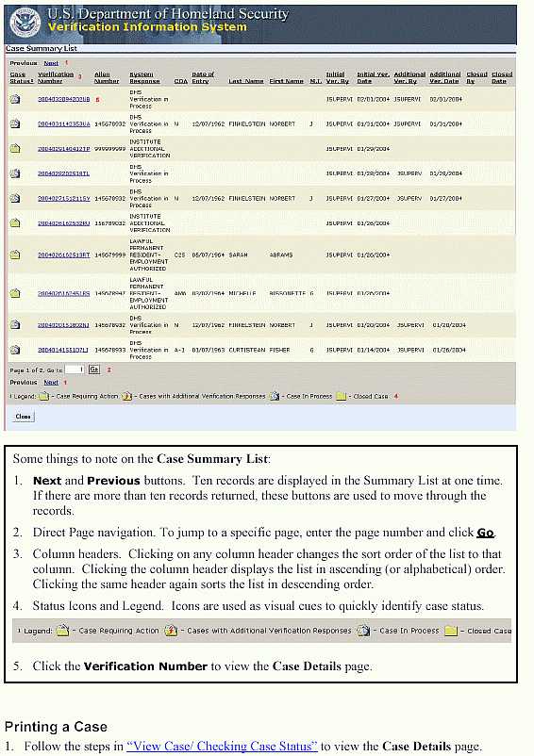This screenshot has height=756, width=534.
Task: Click the folder icon for the alien 156789032 case
Action: [x=15, y=223]
